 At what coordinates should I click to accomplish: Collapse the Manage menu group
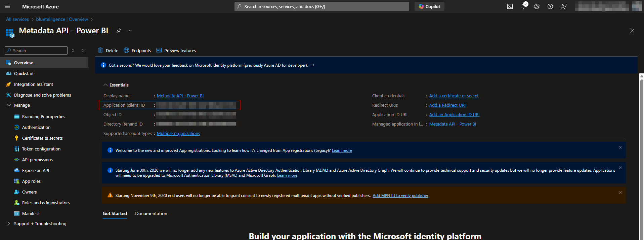tap(9, 105)
